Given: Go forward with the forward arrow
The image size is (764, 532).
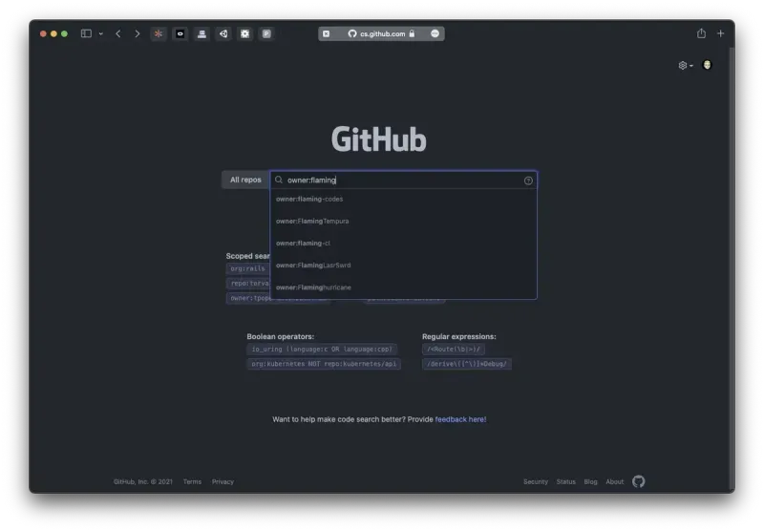Looking at the screenshot, I should [x=138, y=33].
